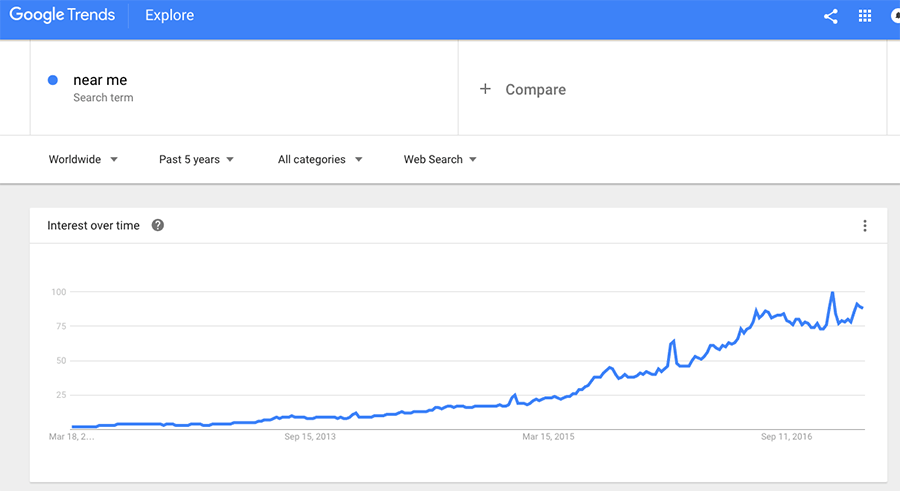
Task: Open the Past 5 years dropdown
Action: pos(196,159)
